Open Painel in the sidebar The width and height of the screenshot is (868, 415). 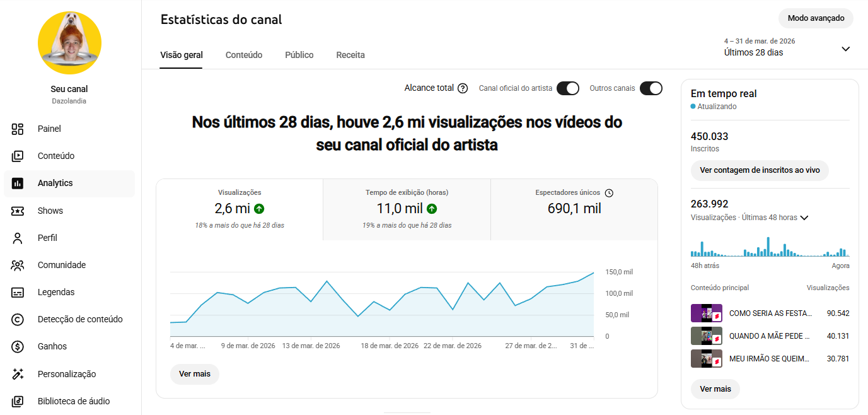[69, 129]
